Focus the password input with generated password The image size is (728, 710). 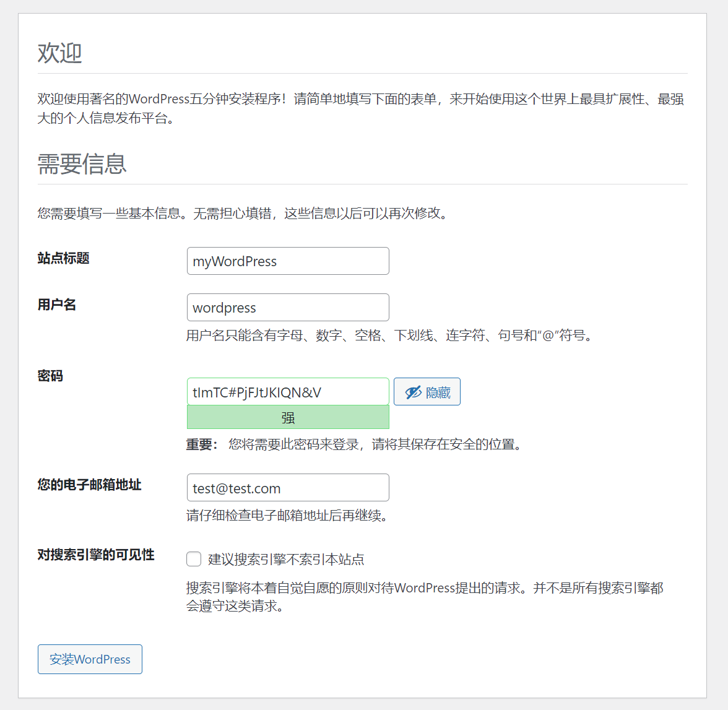[288, 391]
